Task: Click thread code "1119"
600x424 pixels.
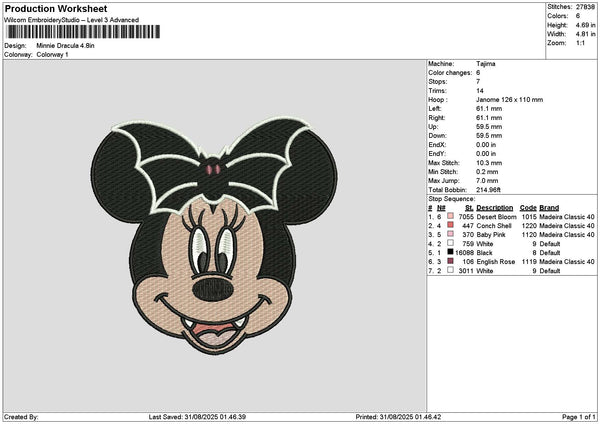Action: click(529, 262)
